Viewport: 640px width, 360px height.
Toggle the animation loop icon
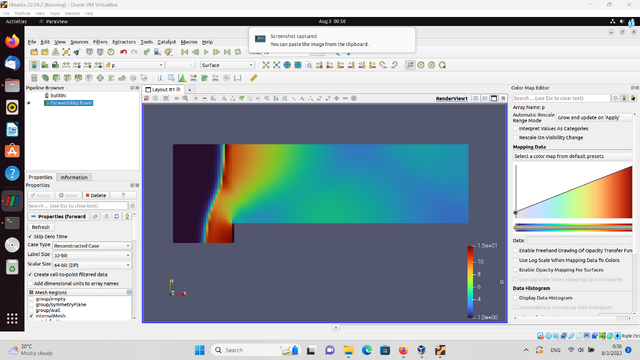pos(238,52)
